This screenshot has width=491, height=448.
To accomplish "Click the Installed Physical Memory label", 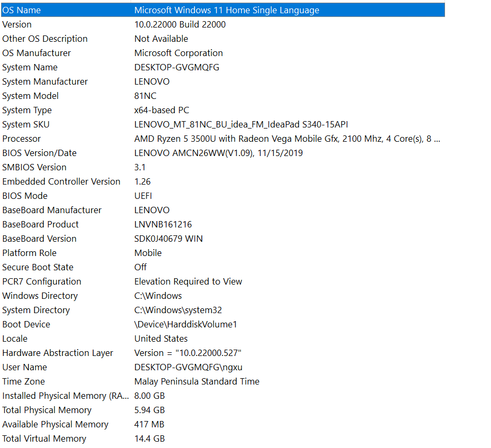I will click(x=66, y=396).
